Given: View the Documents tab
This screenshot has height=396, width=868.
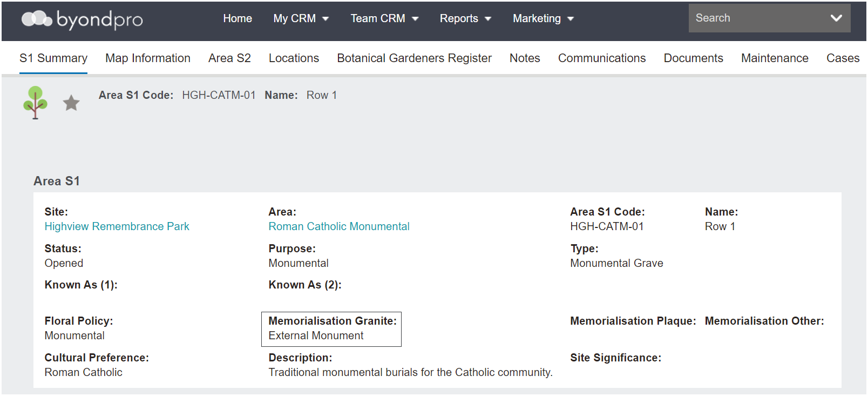Looking at the screenshot, I should pos(693,58).
